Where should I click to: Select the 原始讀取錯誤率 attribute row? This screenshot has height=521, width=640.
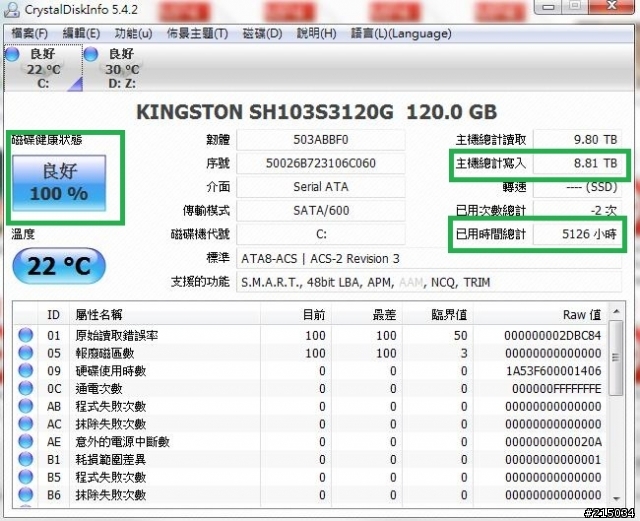310,335
